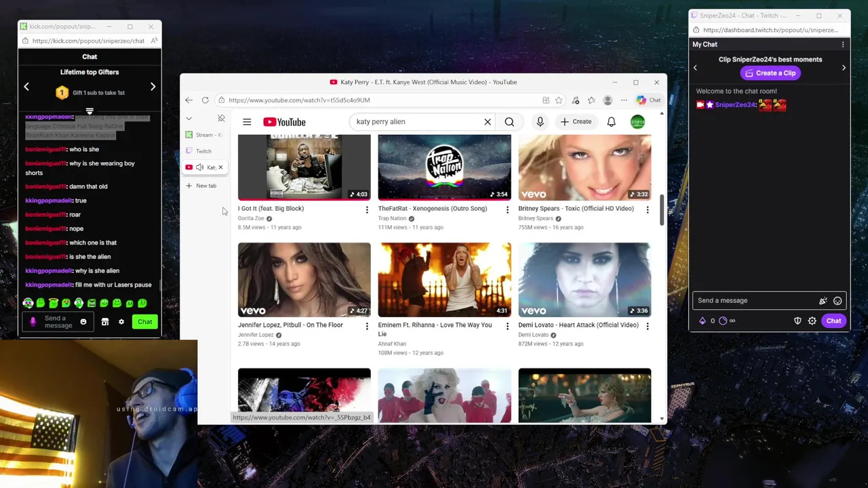Go back in the YouTube browser window

pos(189,100)
